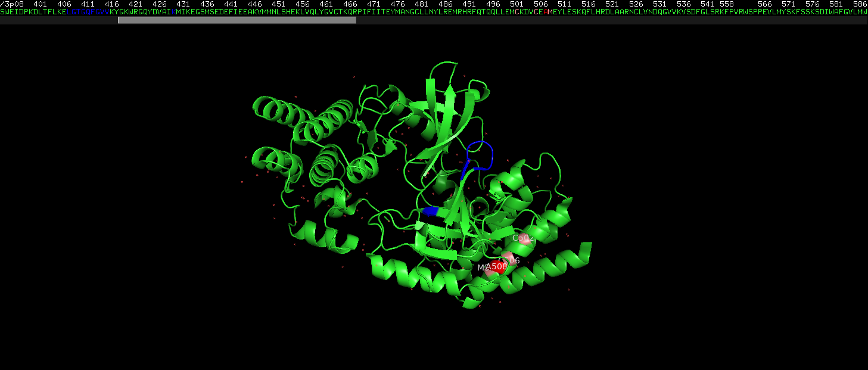Select the pink C residue before KDV
This screenshot has height=370, width=868.
coord(517,12)
